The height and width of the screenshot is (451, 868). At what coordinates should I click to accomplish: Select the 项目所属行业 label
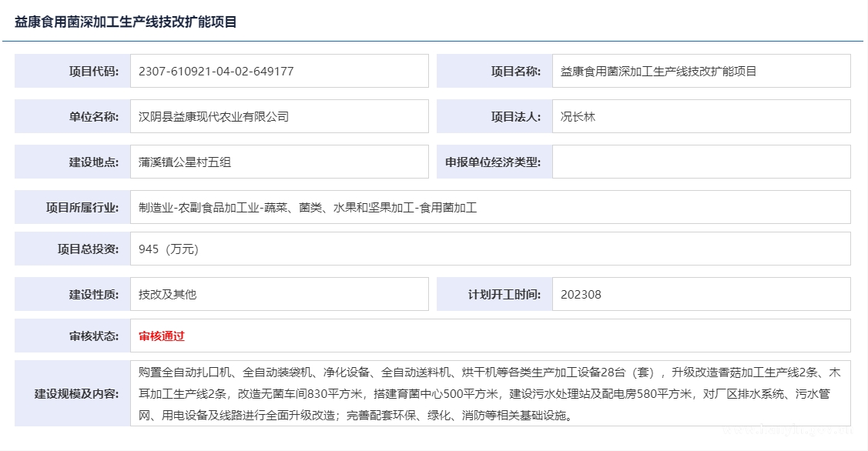point(82,208)
